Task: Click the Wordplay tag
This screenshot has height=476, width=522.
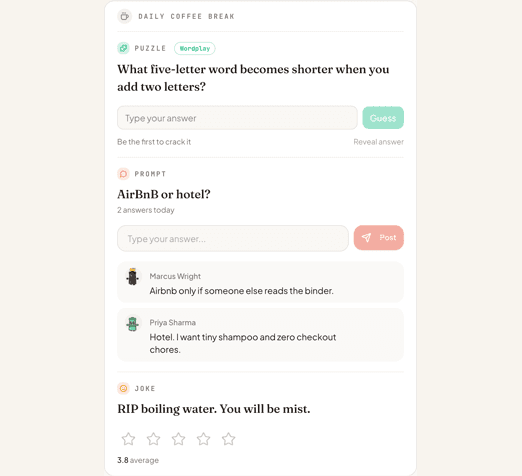Action: pyautogui.click(x=195, y=49)
